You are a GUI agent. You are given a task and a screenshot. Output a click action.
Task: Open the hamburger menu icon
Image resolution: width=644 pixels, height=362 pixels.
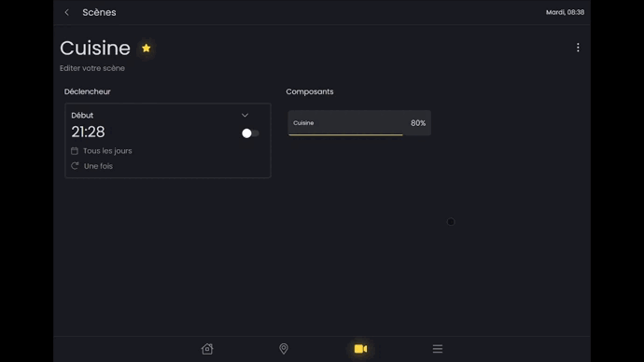point(438,349)
